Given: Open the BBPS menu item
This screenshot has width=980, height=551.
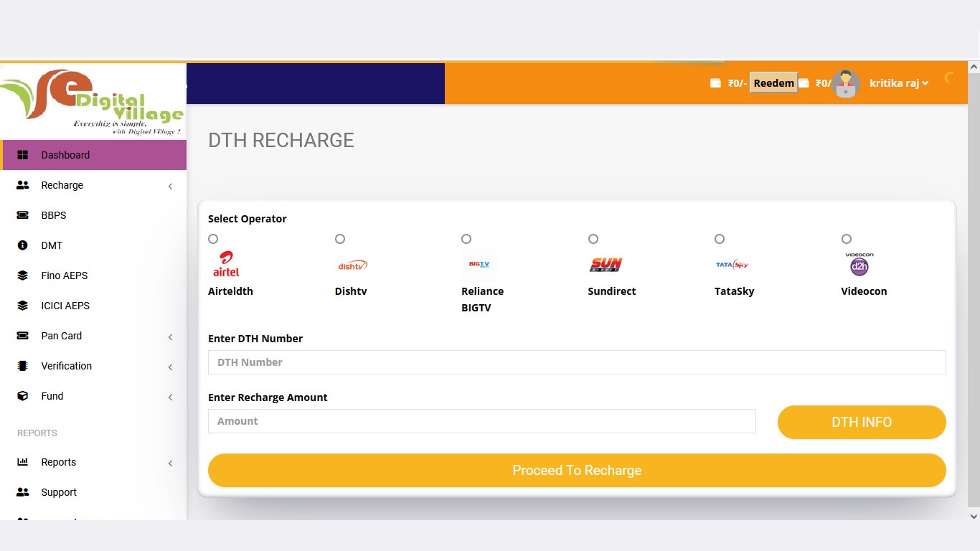Looking at the screenshot, I should pos(93,215).
